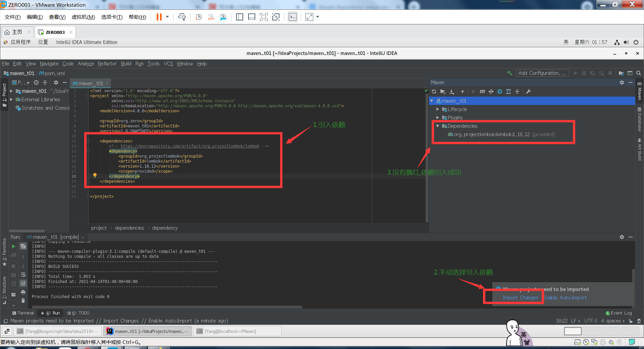The image size is (644, 349).
Task: Open VMware console view icon
Action: coord(292,17)
